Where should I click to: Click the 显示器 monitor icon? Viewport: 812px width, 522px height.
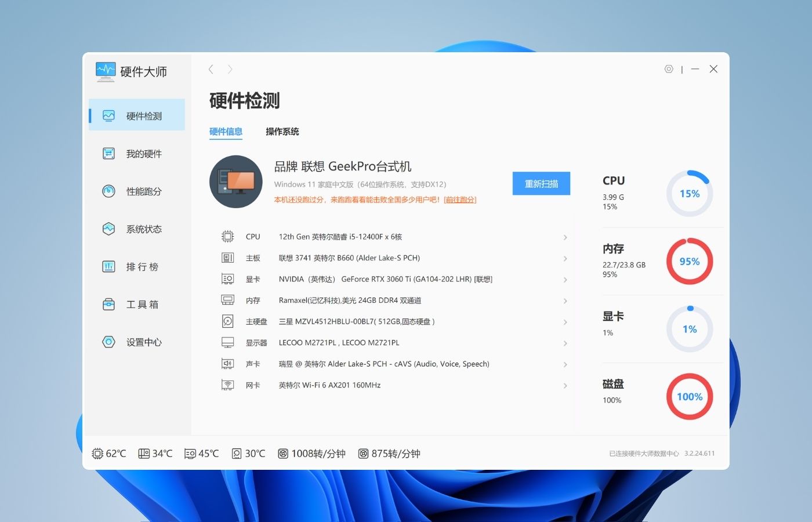pos(227,342)
